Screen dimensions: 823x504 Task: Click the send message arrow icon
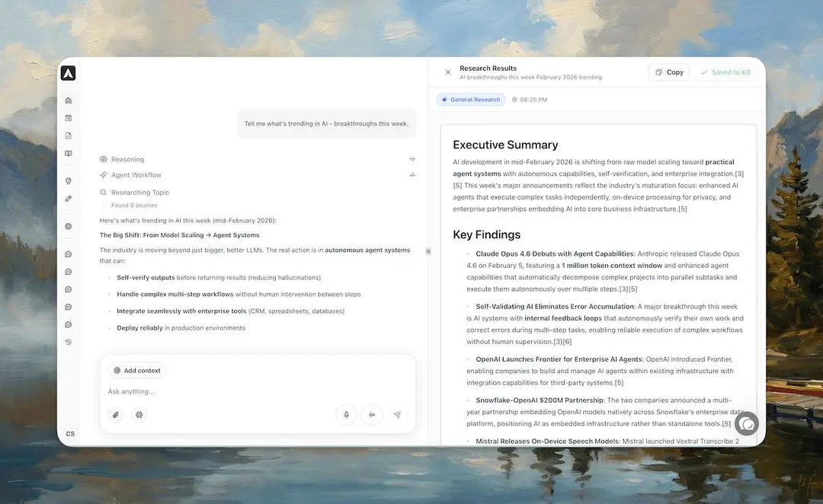(397, 415)
